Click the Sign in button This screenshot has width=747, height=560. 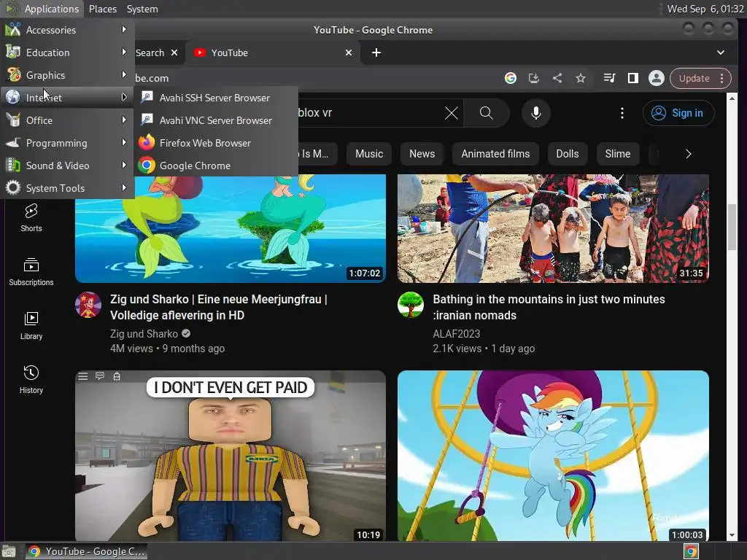[678, 113]
